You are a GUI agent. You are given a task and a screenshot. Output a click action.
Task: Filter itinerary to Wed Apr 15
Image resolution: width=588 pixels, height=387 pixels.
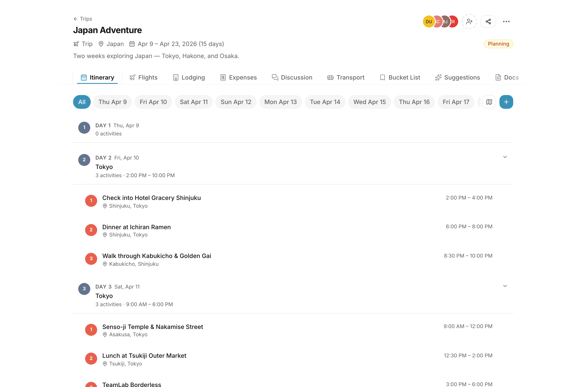[x=369, y=102]
